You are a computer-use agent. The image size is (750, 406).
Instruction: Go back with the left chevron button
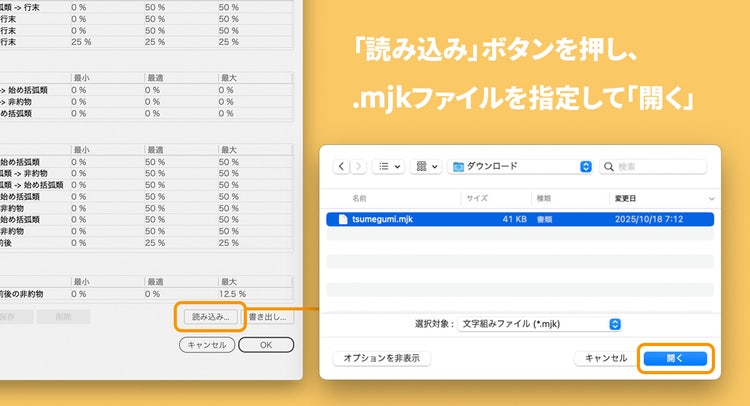[341, 166]
